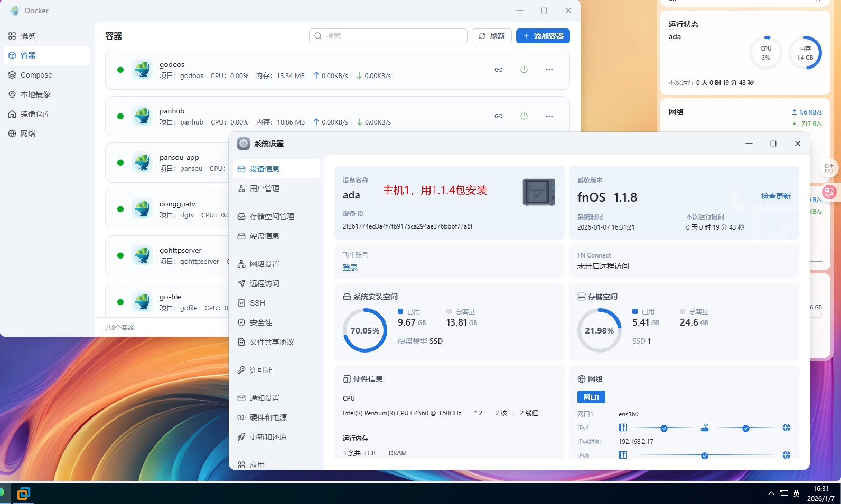
Task: Click the 检查更新 link
Action: point(775,196)
